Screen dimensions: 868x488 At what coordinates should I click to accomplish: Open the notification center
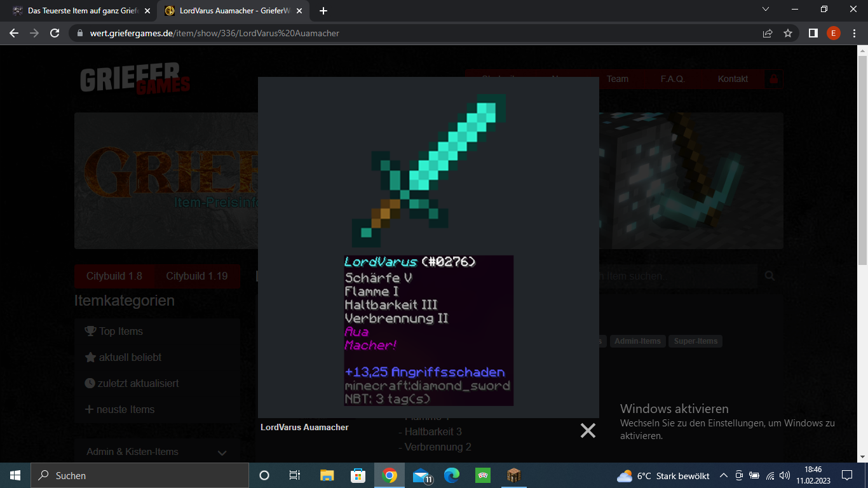tap(847, 475)
